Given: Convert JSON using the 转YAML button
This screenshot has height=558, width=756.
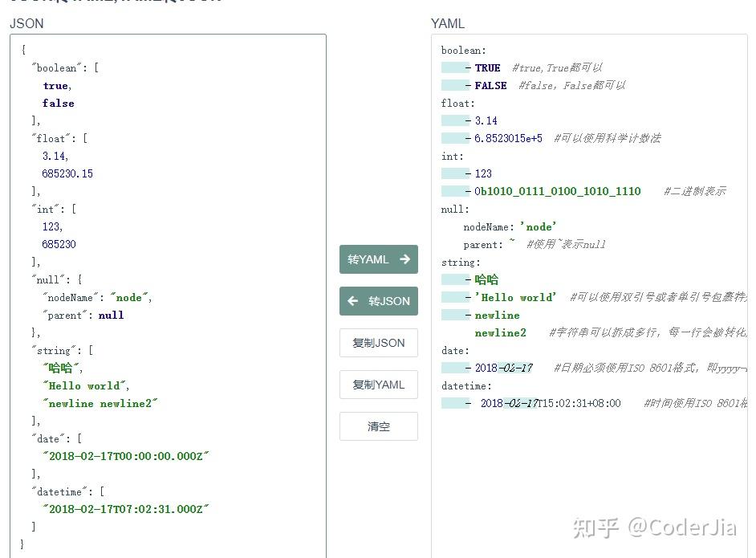Looking at the screenshot, I should click(x=379, y=259).
